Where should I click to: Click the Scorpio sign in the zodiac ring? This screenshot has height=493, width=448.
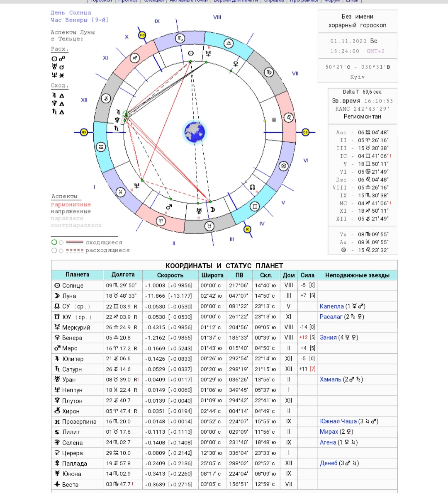point(180,39)
